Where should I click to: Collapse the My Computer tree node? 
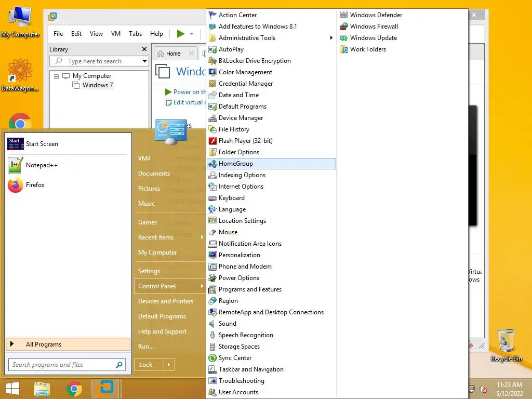tap(56, 76)
